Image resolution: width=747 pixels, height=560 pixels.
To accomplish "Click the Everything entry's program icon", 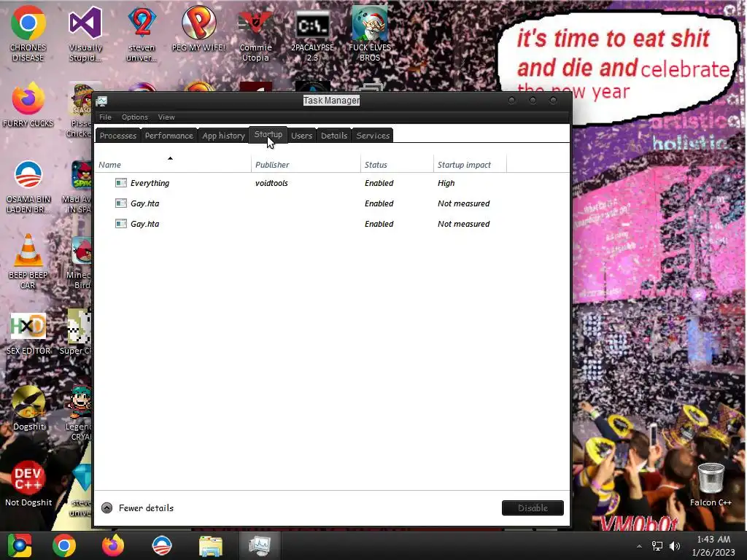I will 121,183.
